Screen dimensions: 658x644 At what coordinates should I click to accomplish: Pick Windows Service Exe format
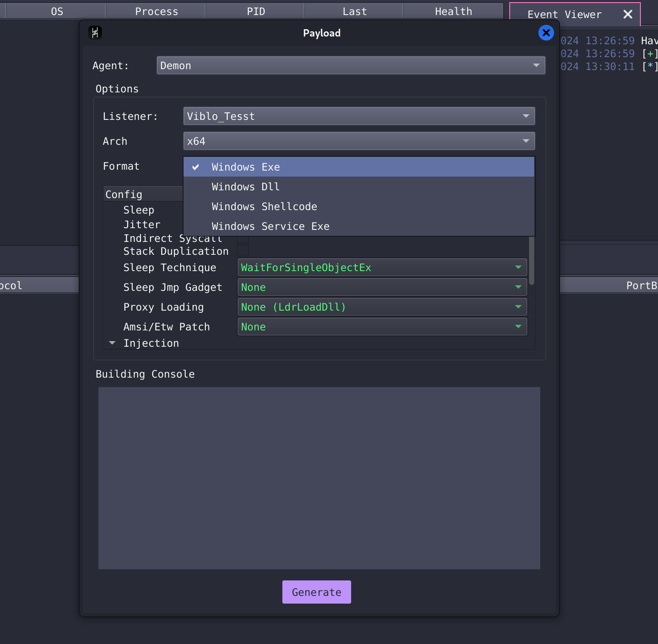coord(270,226)
